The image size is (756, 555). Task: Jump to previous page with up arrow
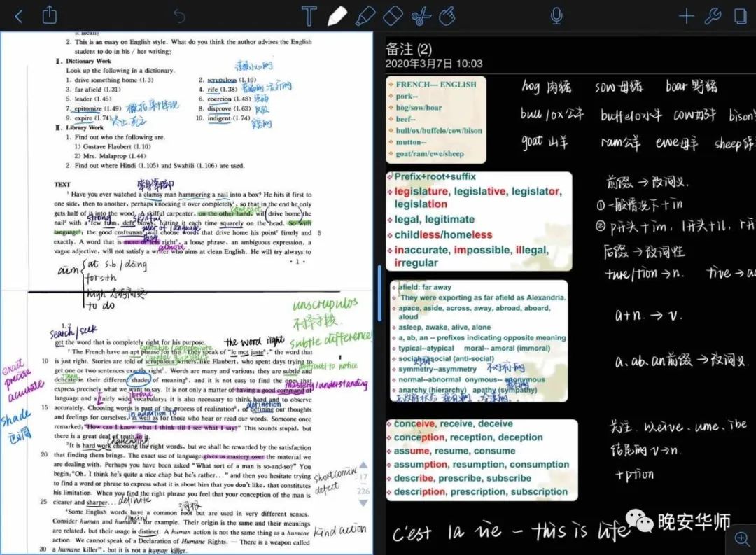coord(363,465)
